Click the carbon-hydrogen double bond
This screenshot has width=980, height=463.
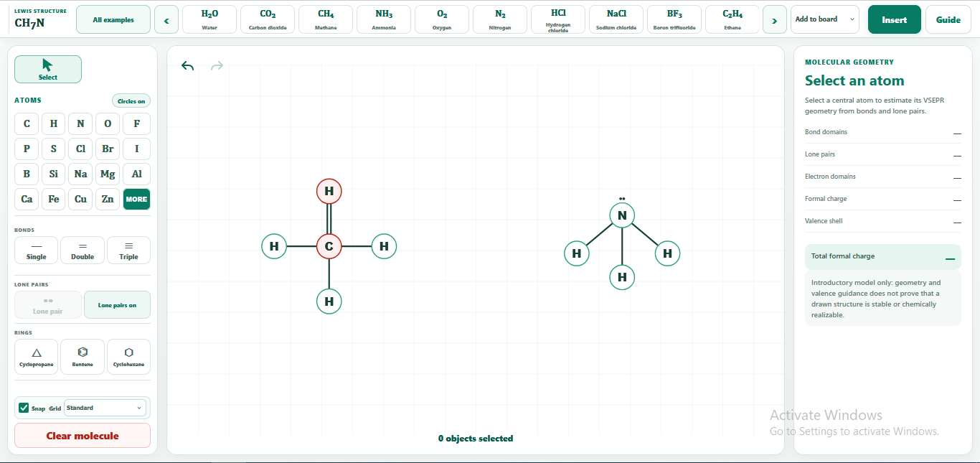329,219
